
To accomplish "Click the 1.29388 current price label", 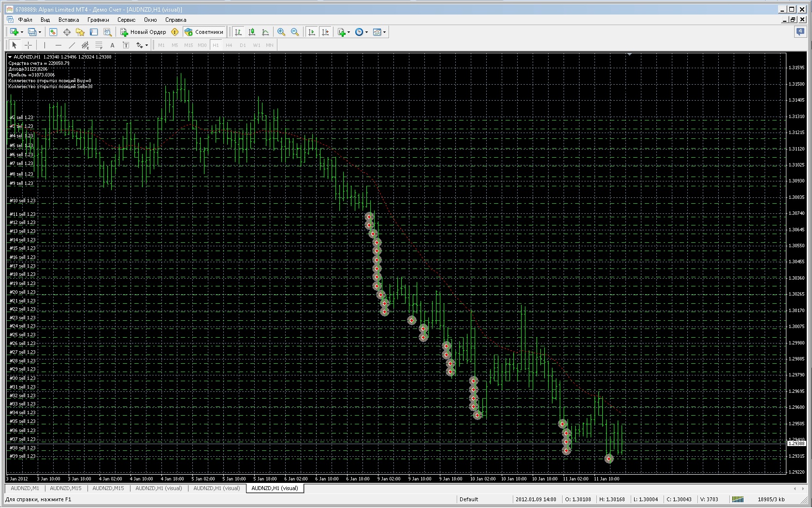I will (796, 443).
